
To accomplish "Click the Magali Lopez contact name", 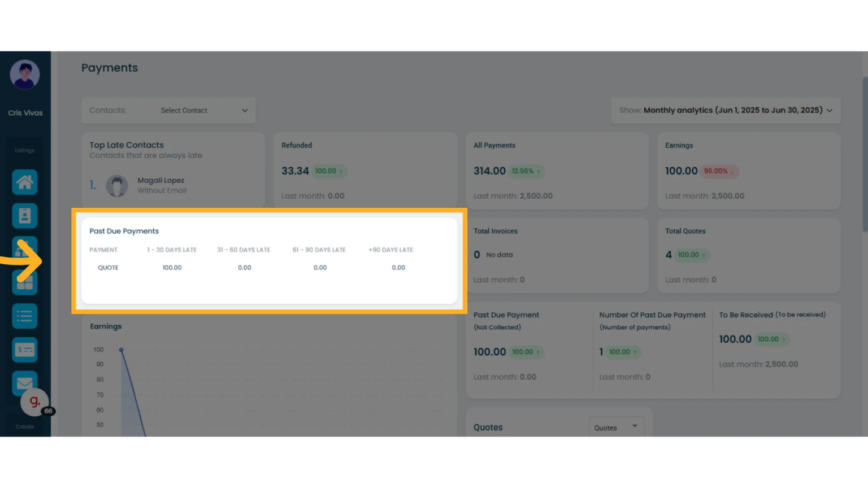I will click(x=161, y=180).
